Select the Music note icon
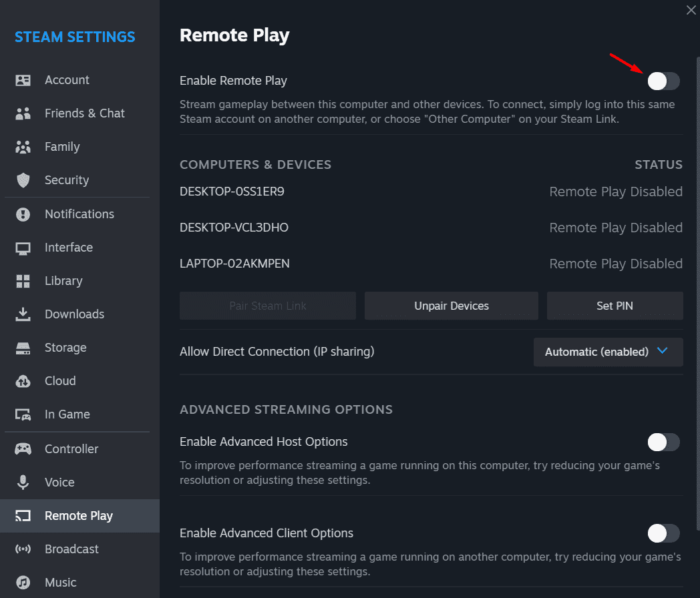This screenshot has width=700, height=598. tap(23, 582)
